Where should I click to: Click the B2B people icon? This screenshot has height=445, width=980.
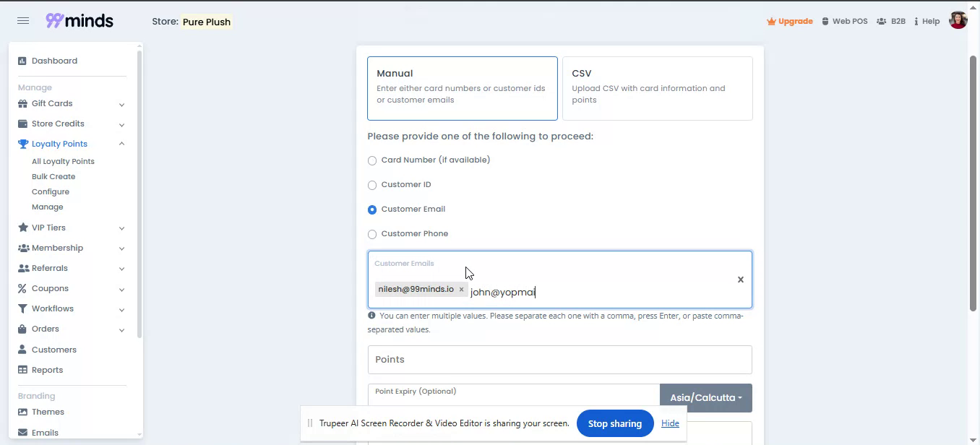click(882, 21)
